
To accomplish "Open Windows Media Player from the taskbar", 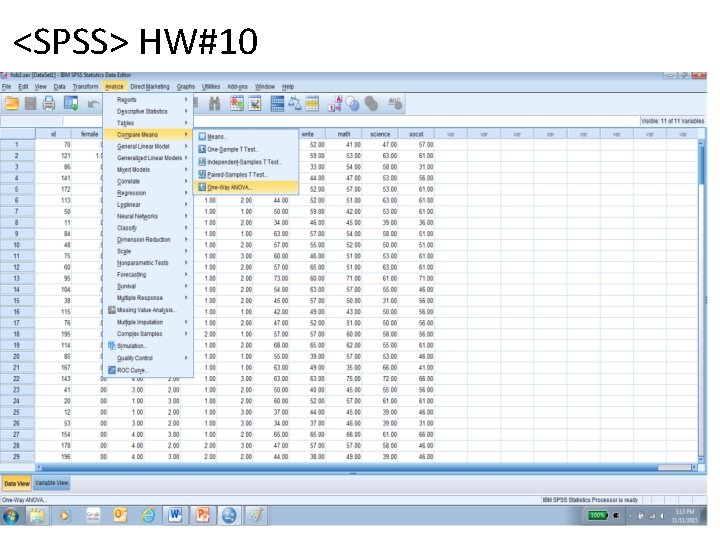I will coord(65,516).
